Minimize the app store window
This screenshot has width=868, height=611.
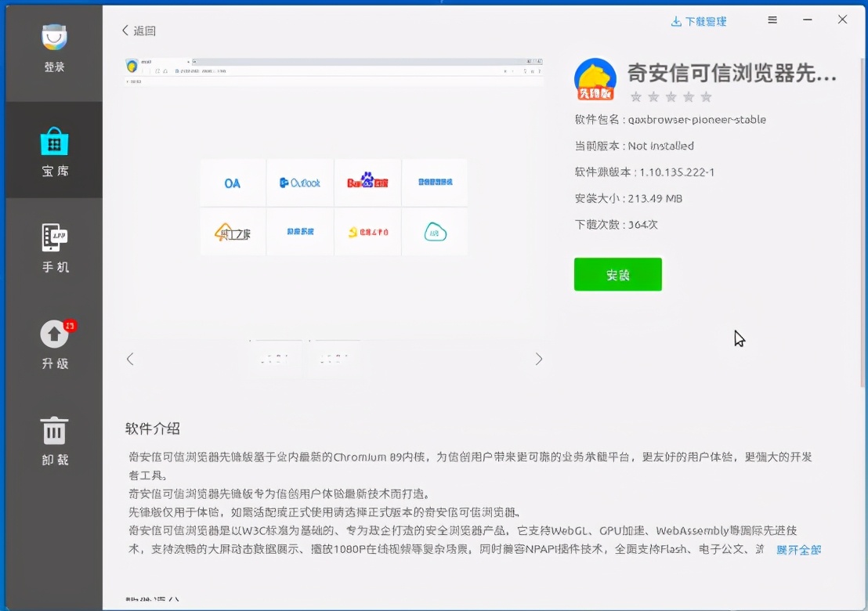[808, 20]
